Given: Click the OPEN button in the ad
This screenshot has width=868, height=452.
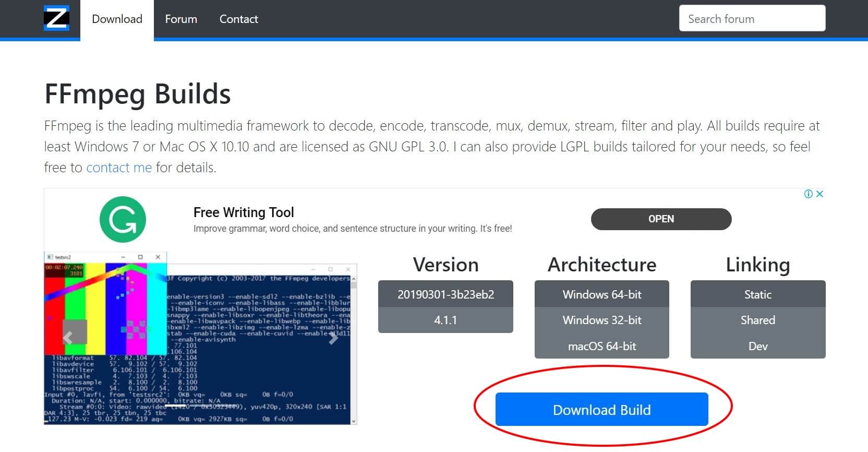Looking at the screenshot, I should pyautogui.click(x=661, y=219).
